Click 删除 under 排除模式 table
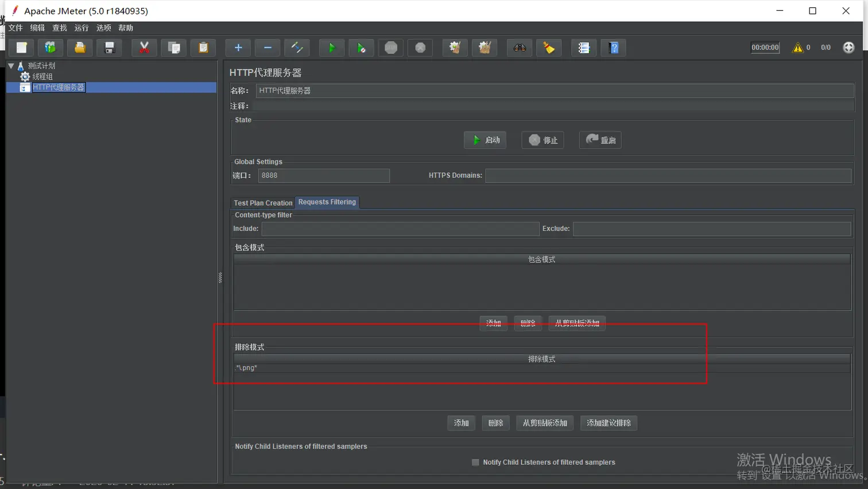 point(496,423)
